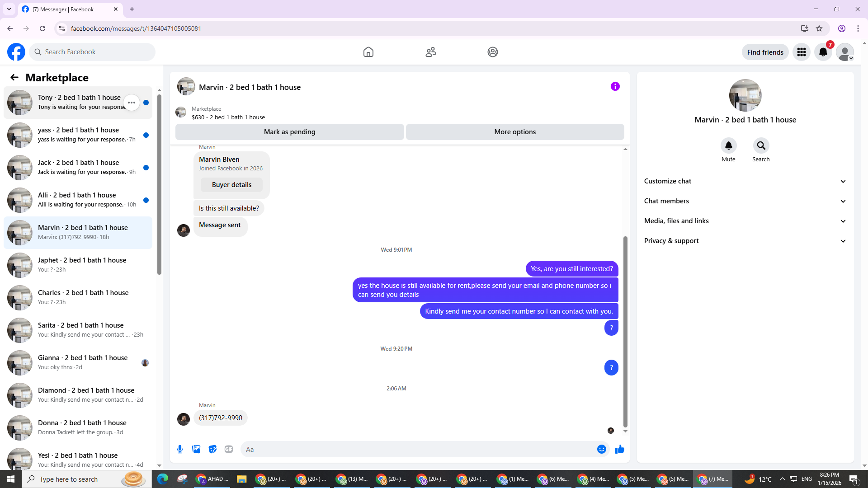Go to Facebook Home tab

368,52
